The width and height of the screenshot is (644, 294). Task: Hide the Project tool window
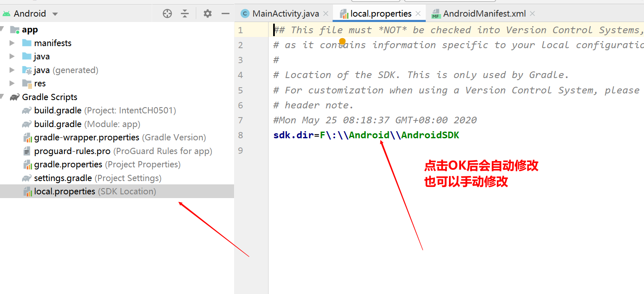[x=225, y=13]
